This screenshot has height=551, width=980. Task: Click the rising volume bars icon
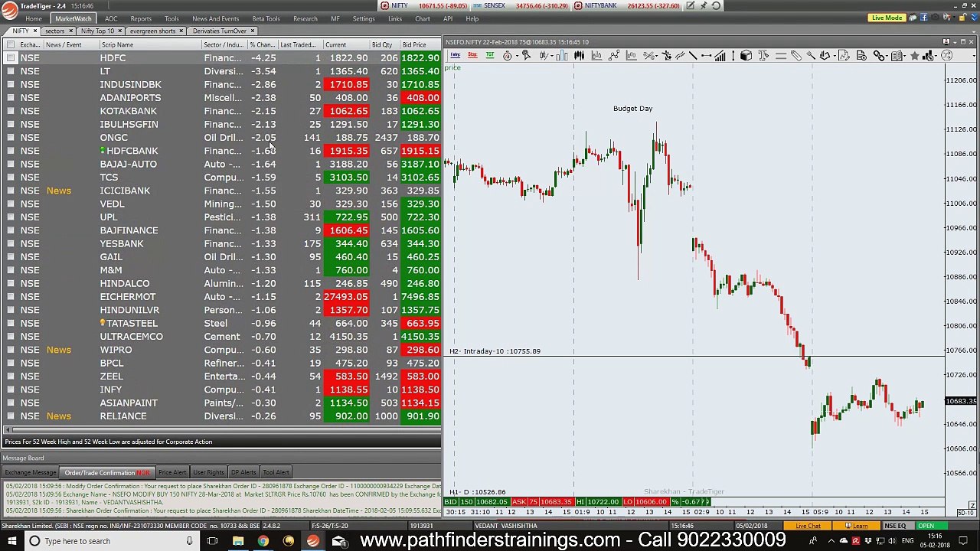(720, 55)
